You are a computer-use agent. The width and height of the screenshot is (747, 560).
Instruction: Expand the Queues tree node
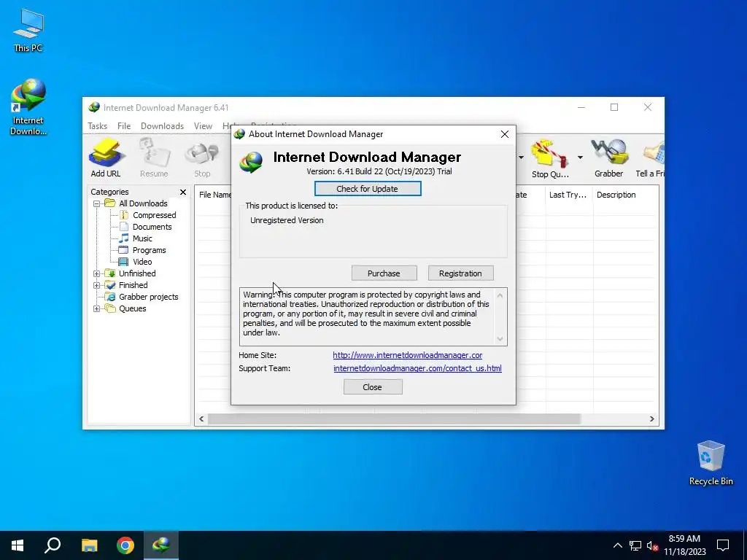97,308
